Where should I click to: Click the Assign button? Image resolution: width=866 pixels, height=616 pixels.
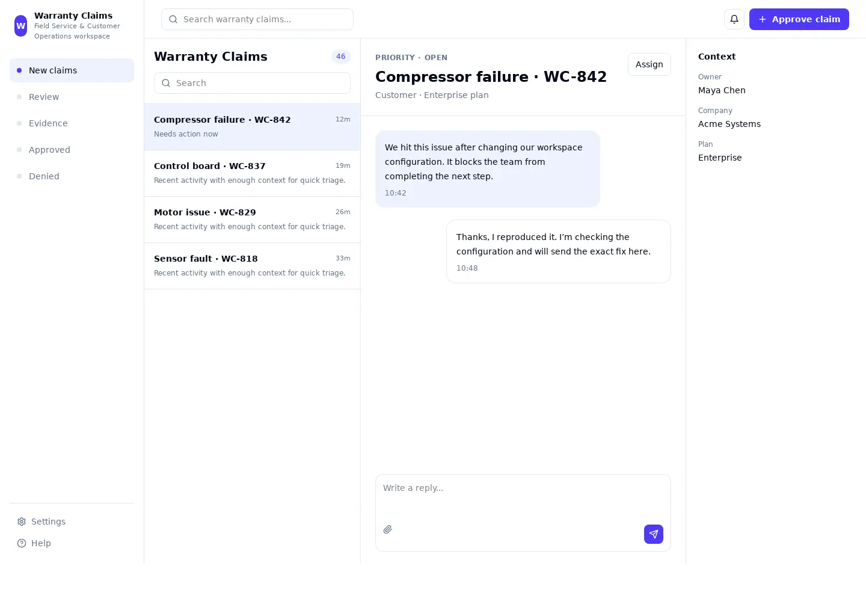(x=649, y=64)
